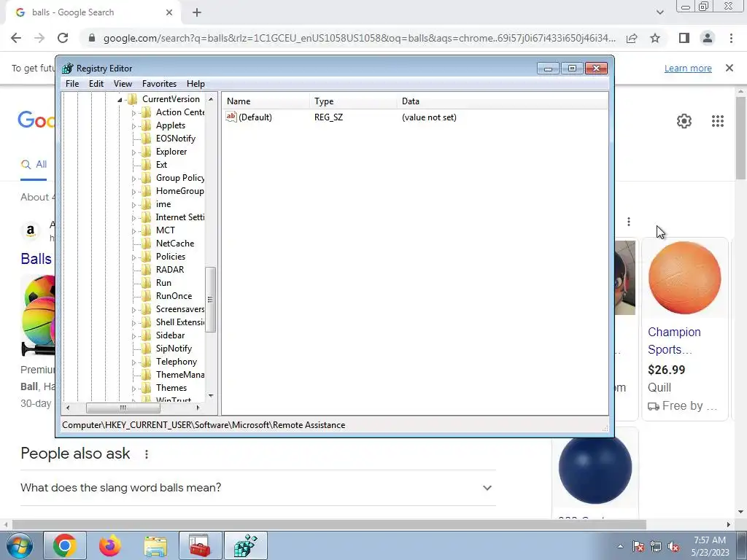
Task: Click the REG_SZ type cell
Action: [328, 117]
